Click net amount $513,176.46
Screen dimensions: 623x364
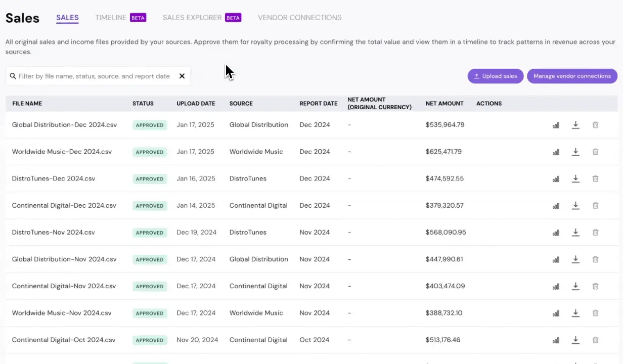[443, 340]
